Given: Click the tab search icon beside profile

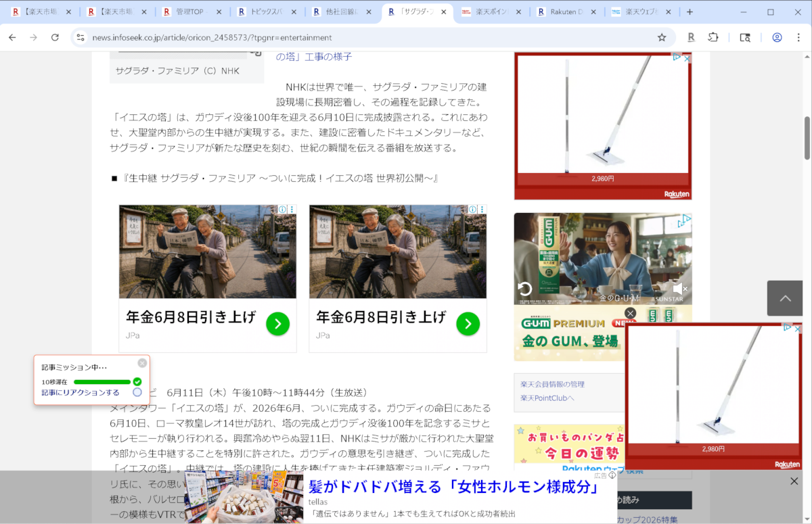Looking at the screenshot, I should point(745,37).
